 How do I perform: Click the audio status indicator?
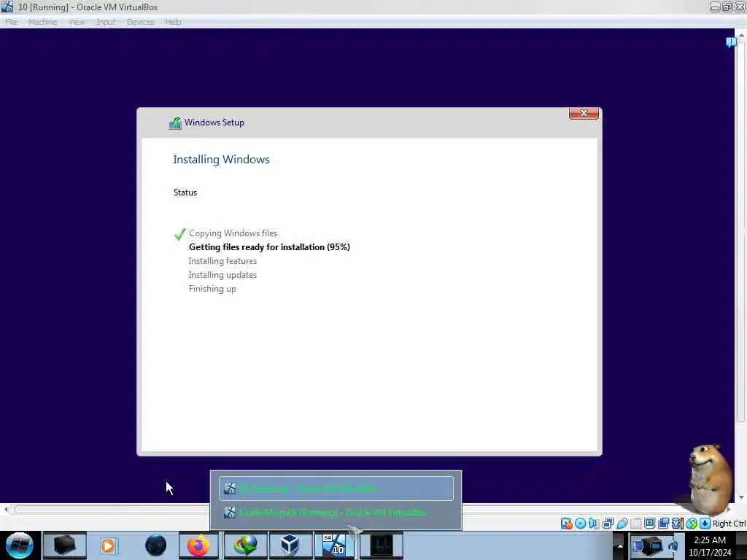[x=594, y=524]
